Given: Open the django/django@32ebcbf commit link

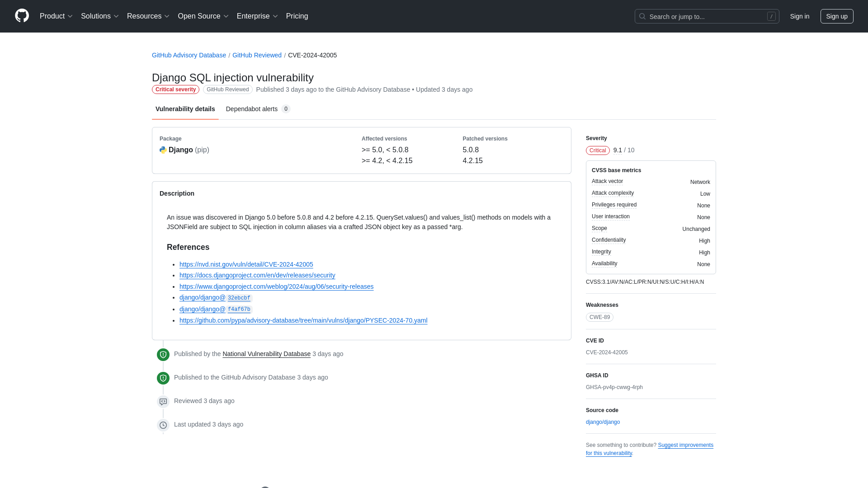Looking at the screenshot, I should 215,298.
